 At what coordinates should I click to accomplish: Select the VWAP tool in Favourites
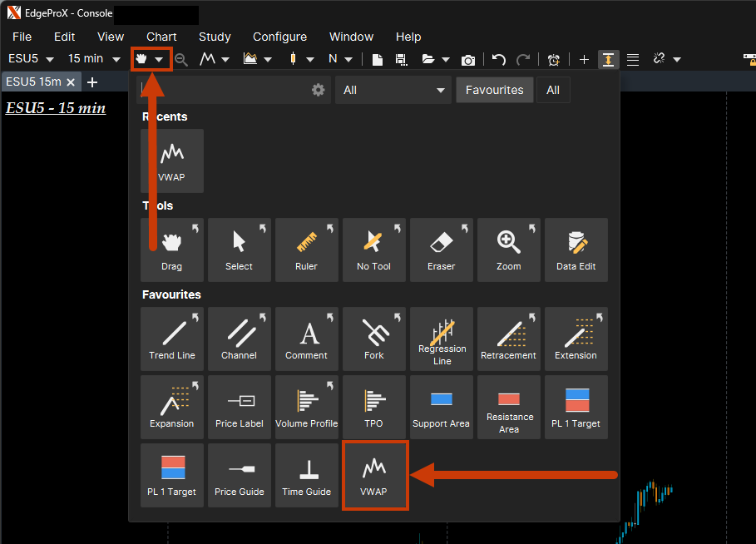(374, 475)
